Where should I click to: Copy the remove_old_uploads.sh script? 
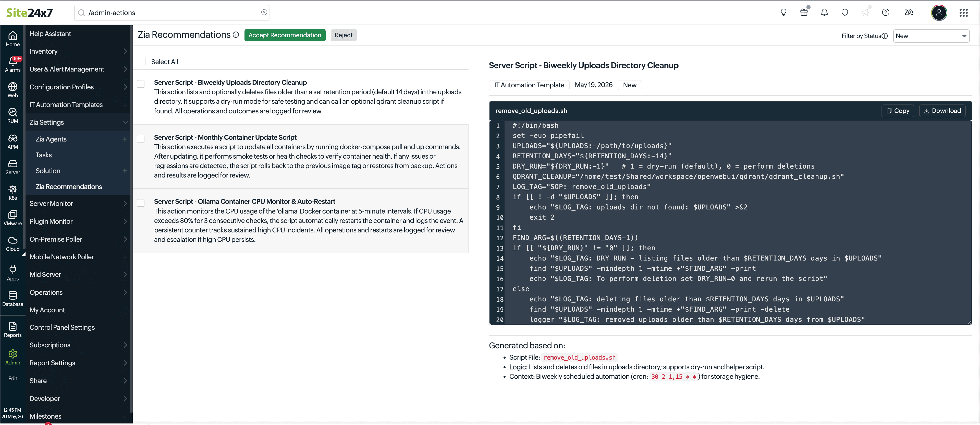point(898,110)
